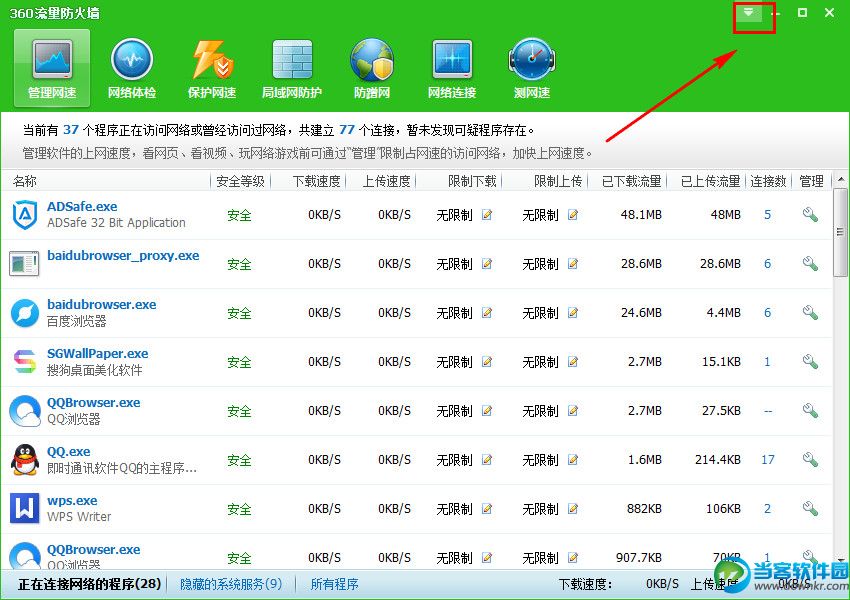Edit upload limit for ADSafe.exe
850x600 pixels.
click(x=572, y=215)
